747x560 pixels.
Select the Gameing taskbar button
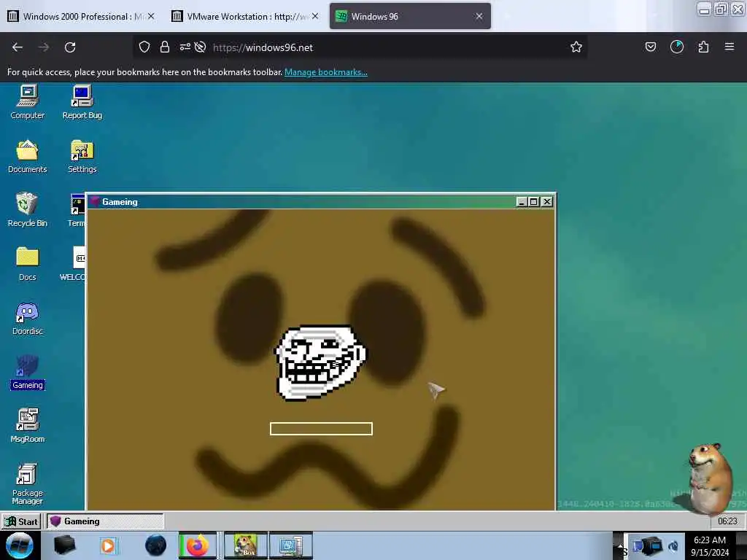pyautogui.click(x=105, y=521)
